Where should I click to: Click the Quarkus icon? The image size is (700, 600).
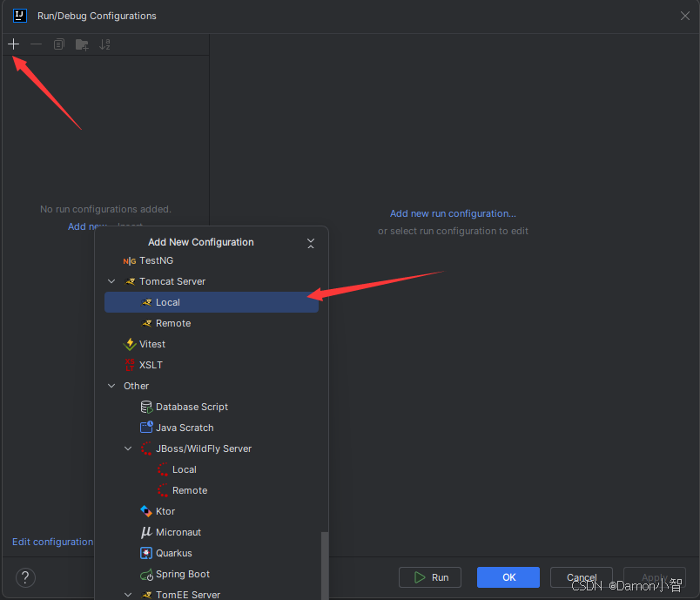pyautogui.click(x=146, y=553)
